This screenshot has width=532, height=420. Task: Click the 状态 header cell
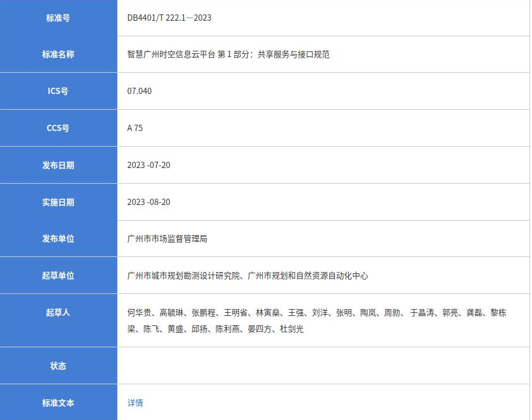[x=58, y=365]
